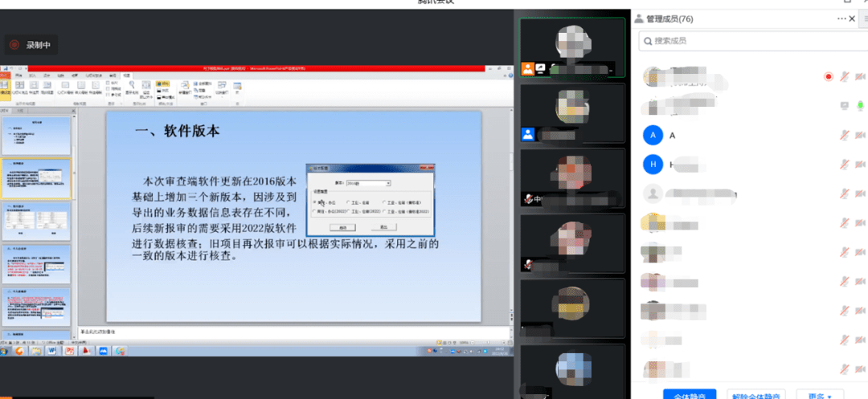Toggle Ruler checkbox in Show group
The image size is (868, 399).
click(108, 83)
